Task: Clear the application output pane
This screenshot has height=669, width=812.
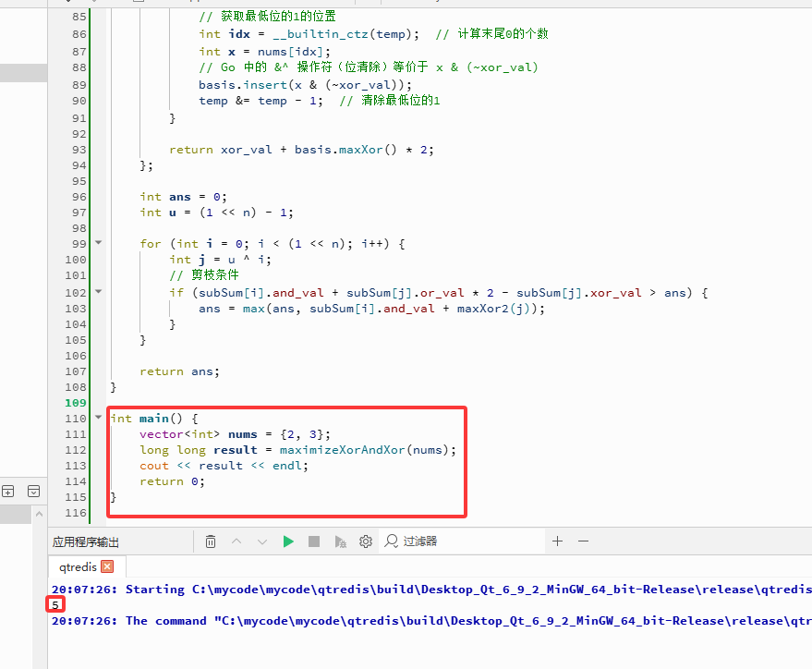Action: (211, 541)
